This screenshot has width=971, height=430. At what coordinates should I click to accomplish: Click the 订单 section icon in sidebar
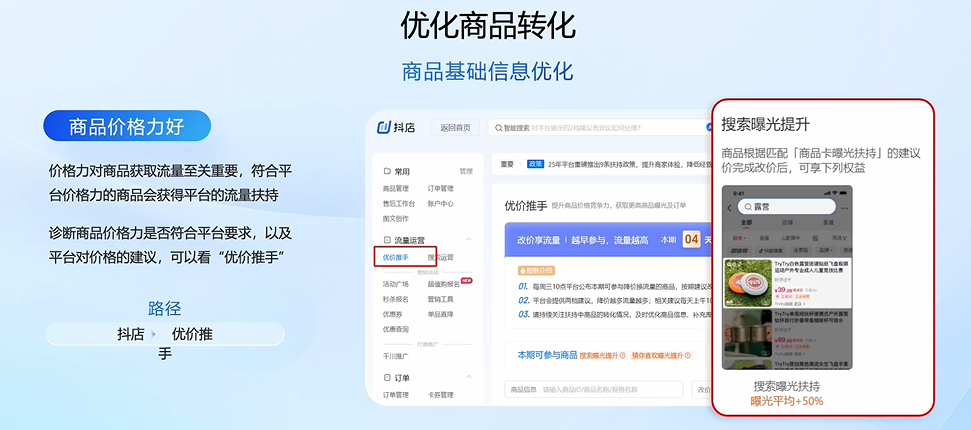387,377
